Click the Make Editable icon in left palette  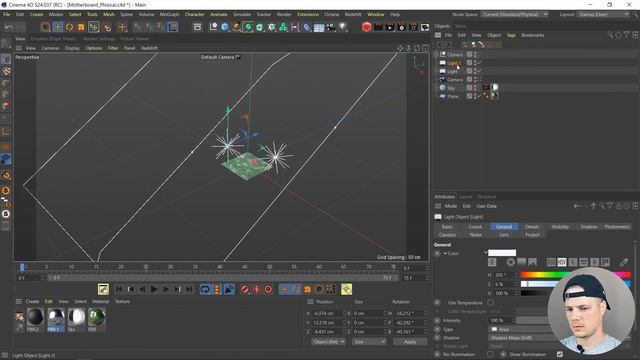[x=6, y=43]
